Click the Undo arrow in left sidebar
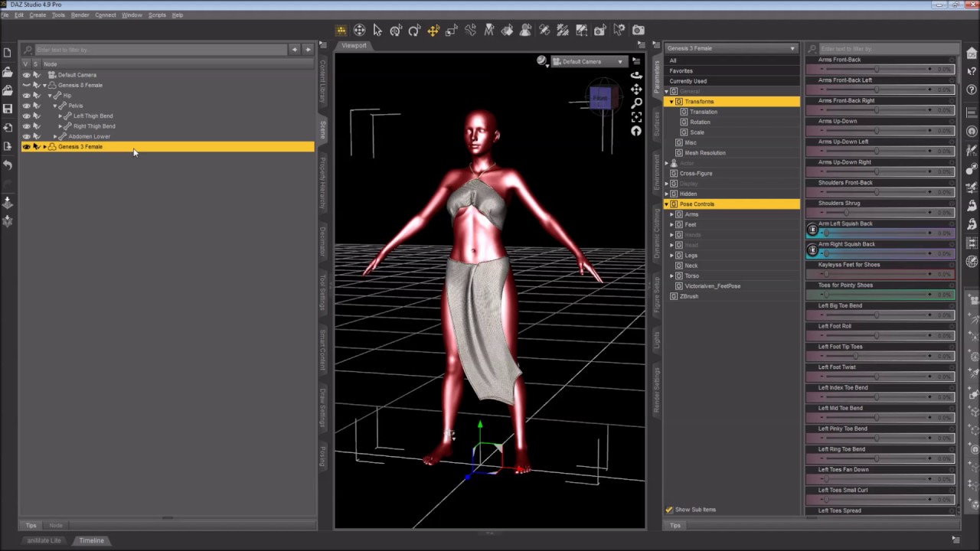980x551 pixels. click(8, 165)
